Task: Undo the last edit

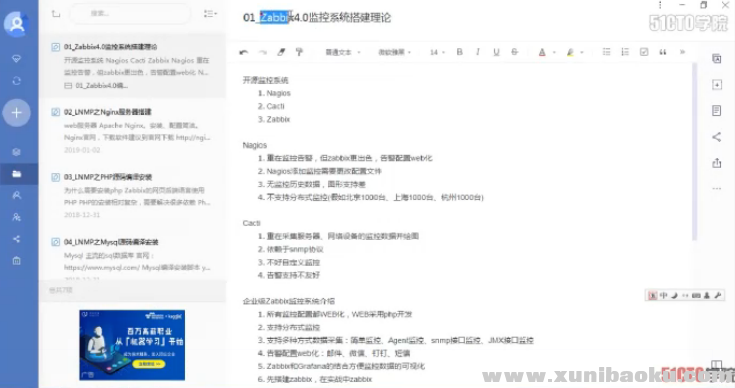Action: tap(243, 52)
